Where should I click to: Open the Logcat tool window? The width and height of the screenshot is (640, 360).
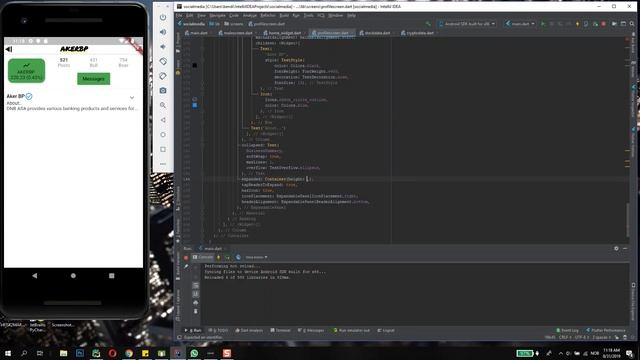point(386,330)
